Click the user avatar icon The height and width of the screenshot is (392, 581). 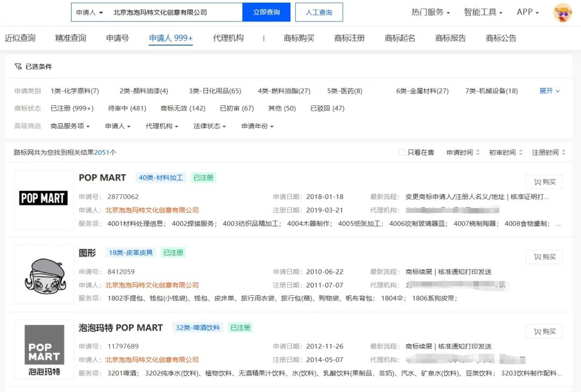562,12
